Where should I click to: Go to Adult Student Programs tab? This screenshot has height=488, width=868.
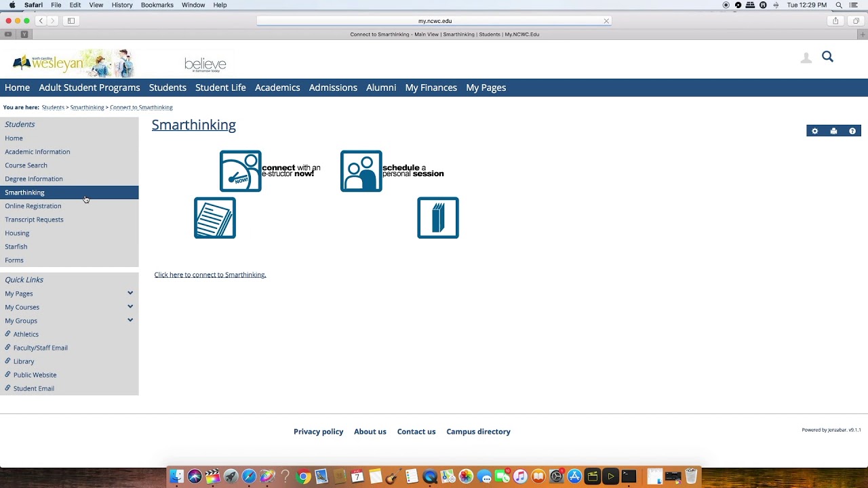90,87
